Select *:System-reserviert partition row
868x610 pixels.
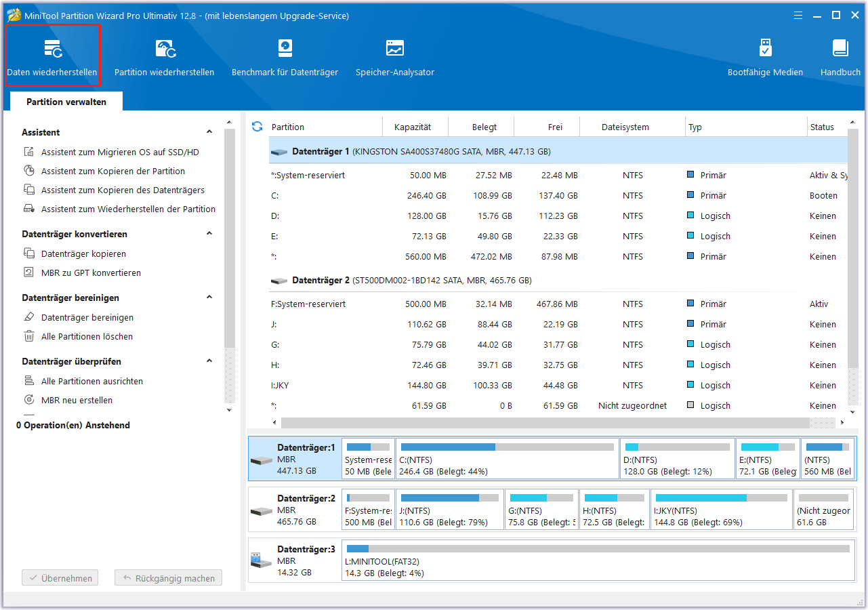coord(558,176)
